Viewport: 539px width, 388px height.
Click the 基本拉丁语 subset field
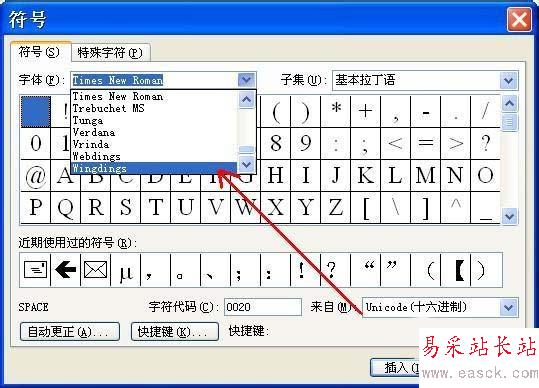point(417,81)
